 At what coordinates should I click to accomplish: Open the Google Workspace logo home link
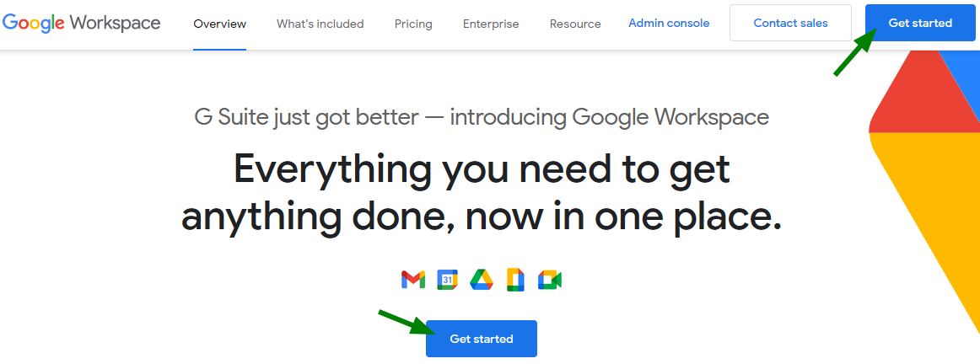(x=81, y=23)
